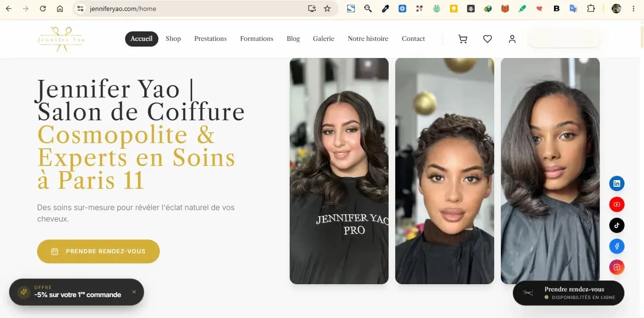Navigate to the Blog

pyautogui.click(x=293, y=39)
